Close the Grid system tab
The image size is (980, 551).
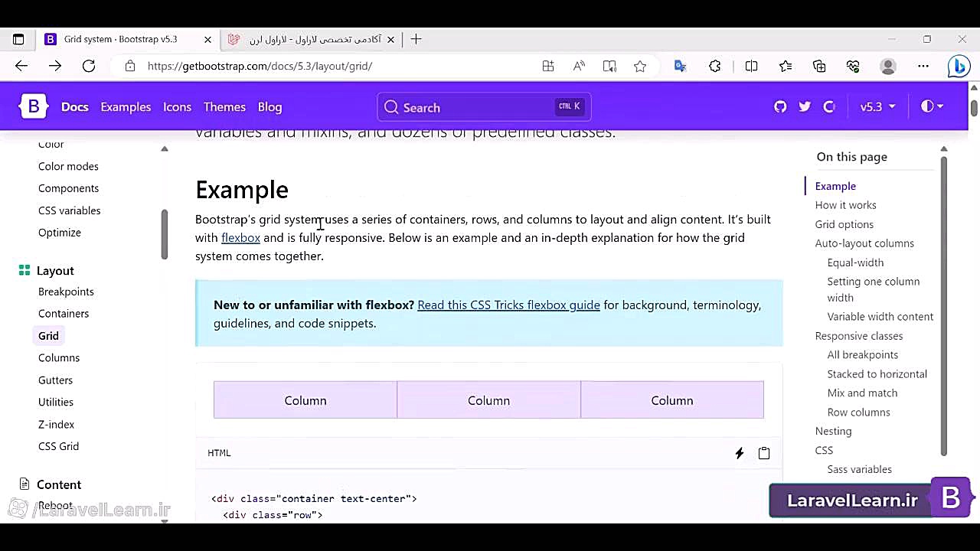coord(207,39)
